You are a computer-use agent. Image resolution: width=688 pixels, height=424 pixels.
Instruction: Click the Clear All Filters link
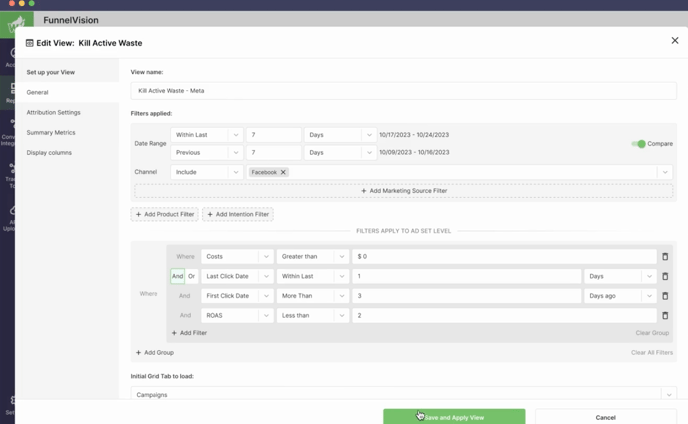pyautogui.click(x=651, y=353)
